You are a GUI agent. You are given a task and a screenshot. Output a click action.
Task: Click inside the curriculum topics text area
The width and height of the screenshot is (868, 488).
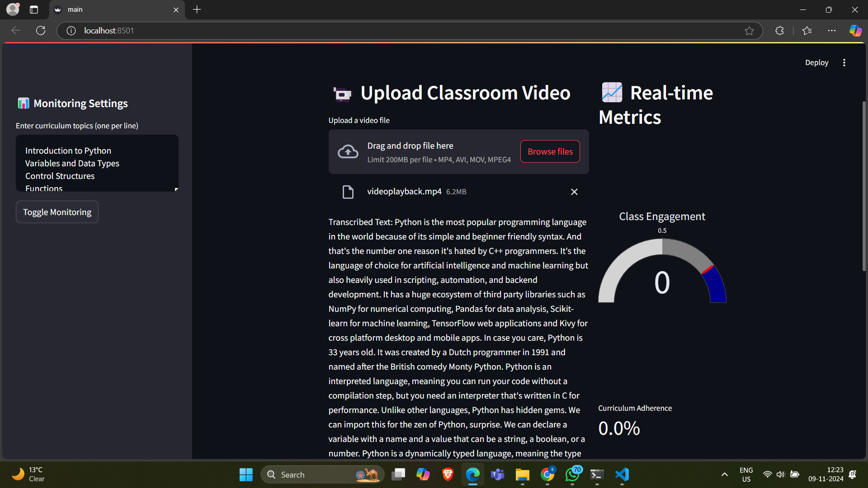[x=97, y=163]
